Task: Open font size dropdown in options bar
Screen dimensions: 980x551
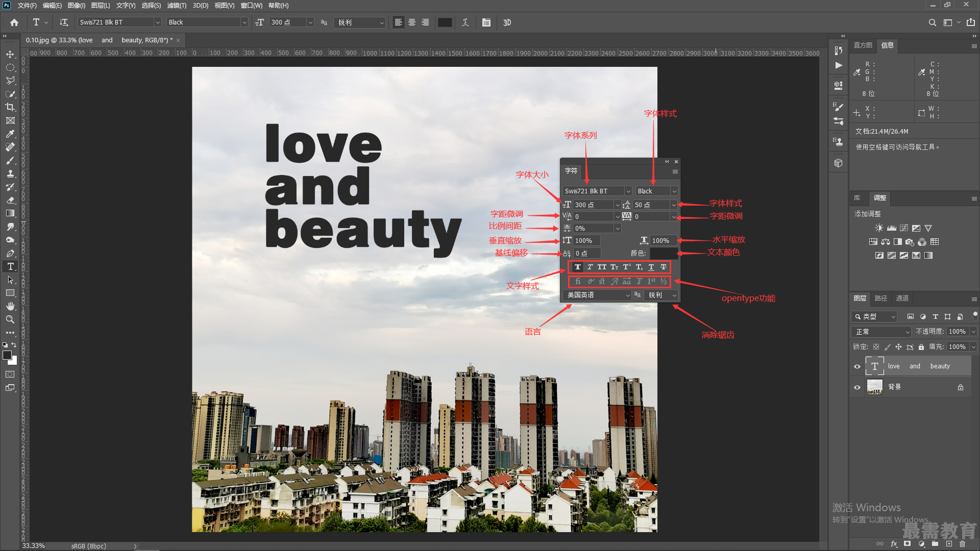Action: 310,22
